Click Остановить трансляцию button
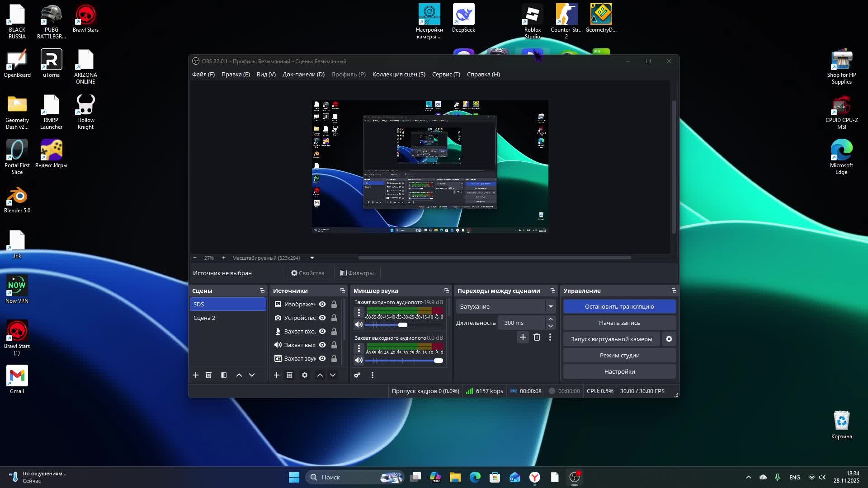The height and width of the screenshot is (488, 868). (619, 306)
